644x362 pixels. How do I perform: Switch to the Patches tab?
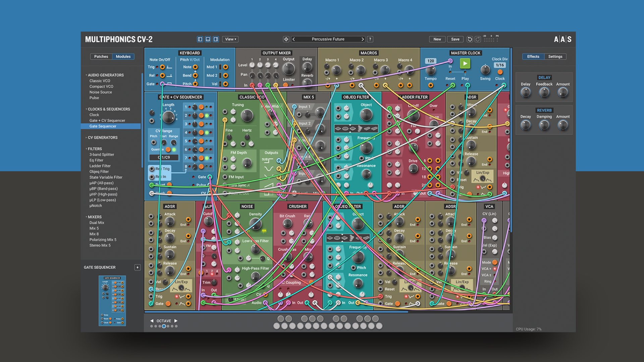(x=101, y=57)
